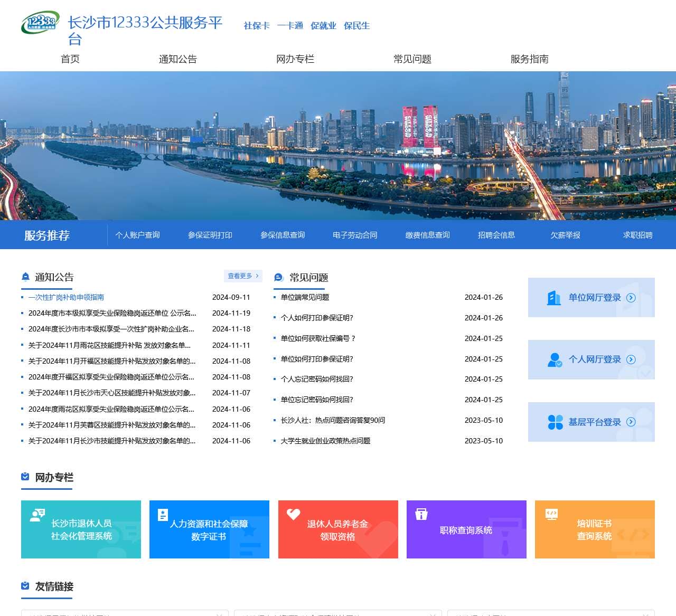Open 长沙市退休人员社会化管理系统 card
This screenshot has width=676, height=616.
click(81, 529)
